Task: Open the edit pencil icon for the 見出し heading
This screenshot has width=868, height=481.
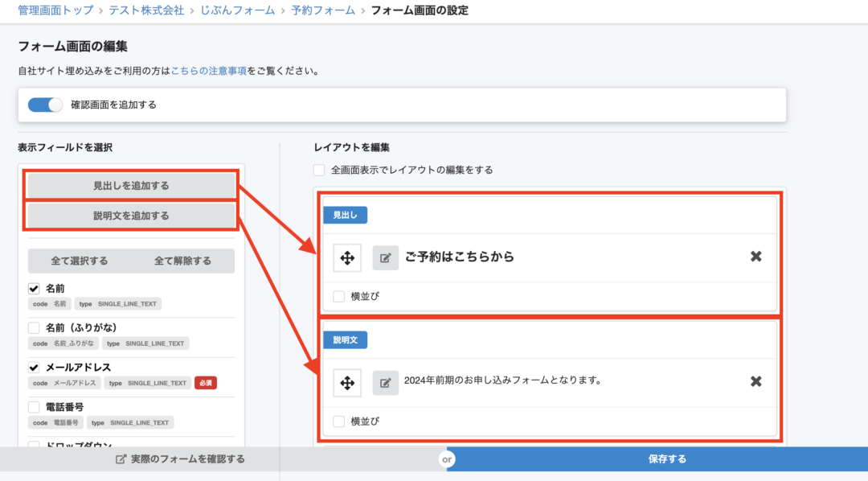Action: 385,257
